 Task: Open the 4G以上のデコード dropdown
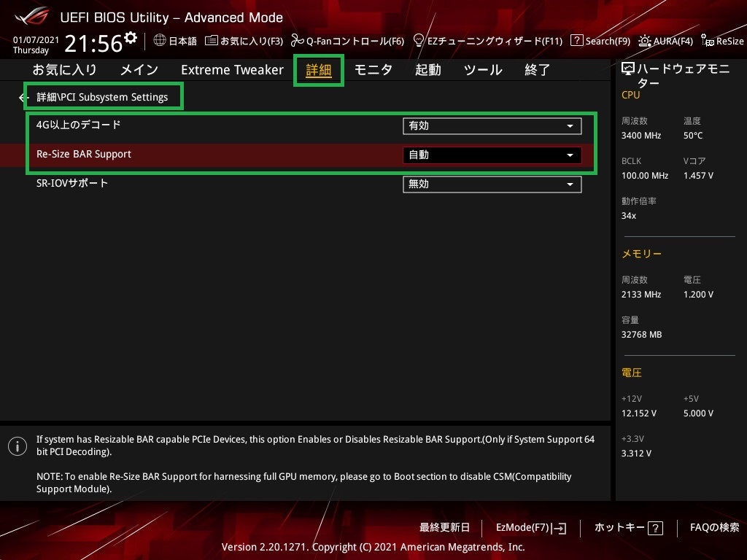tap(492, 125)
